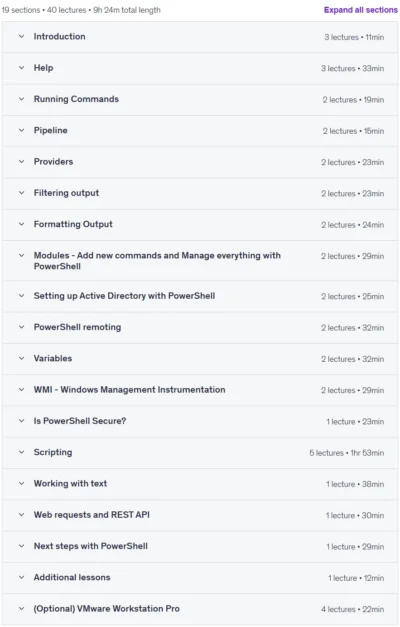400x627 pixels.
Task: Click Expand all sections link
Action: tap(360, 10)
